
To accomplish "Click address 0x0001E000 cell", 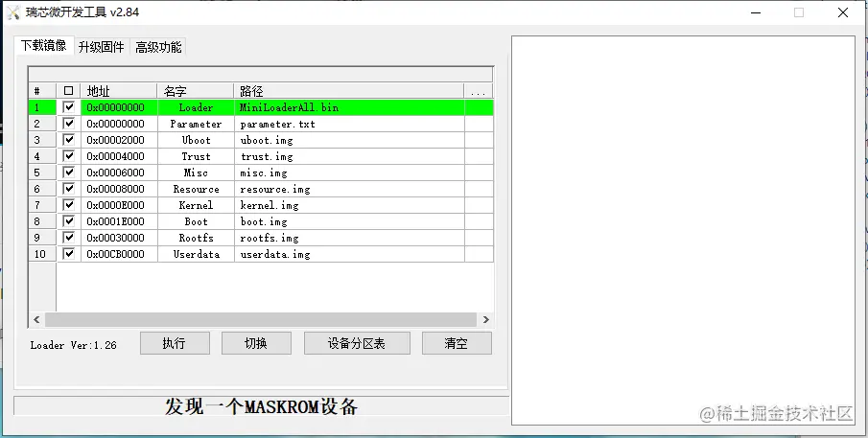I will click(120, 221).
